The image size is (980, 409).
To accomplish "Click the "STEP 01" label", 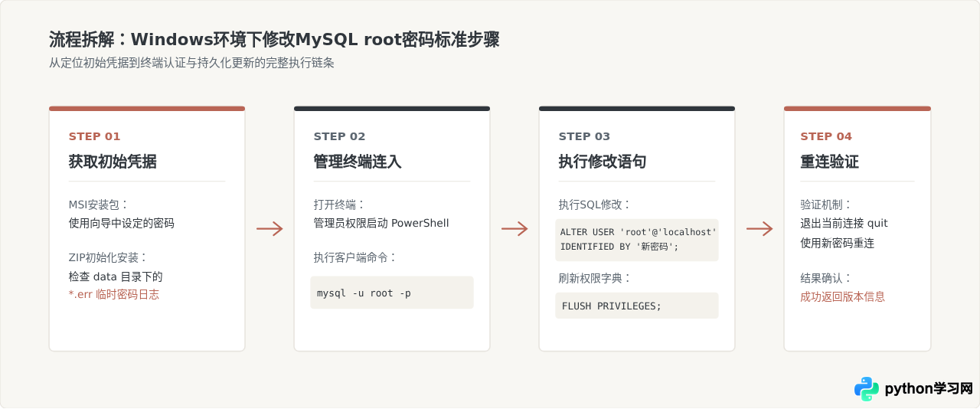I will (x=95, y=136).
